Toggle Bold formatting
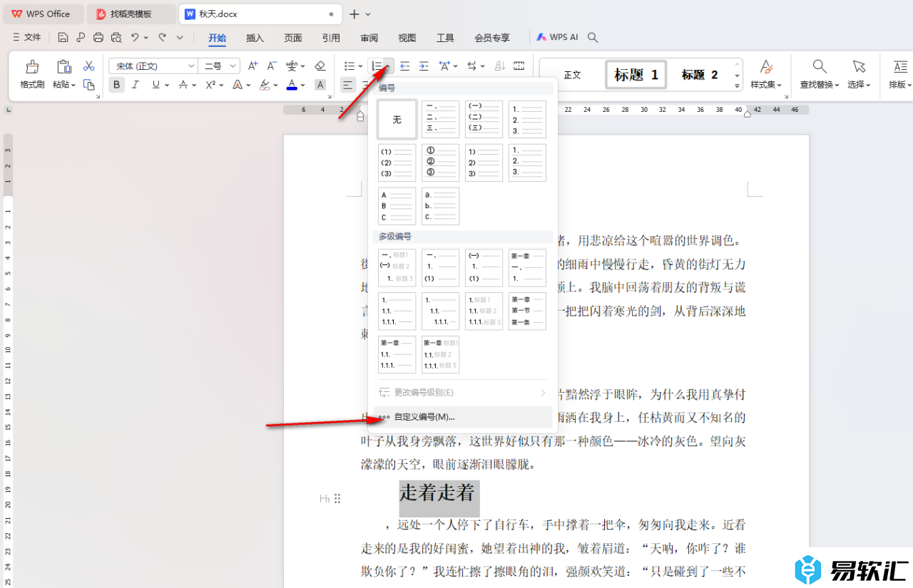The width and height of the screenshot is (913, 588). click(x=116, y=85)
